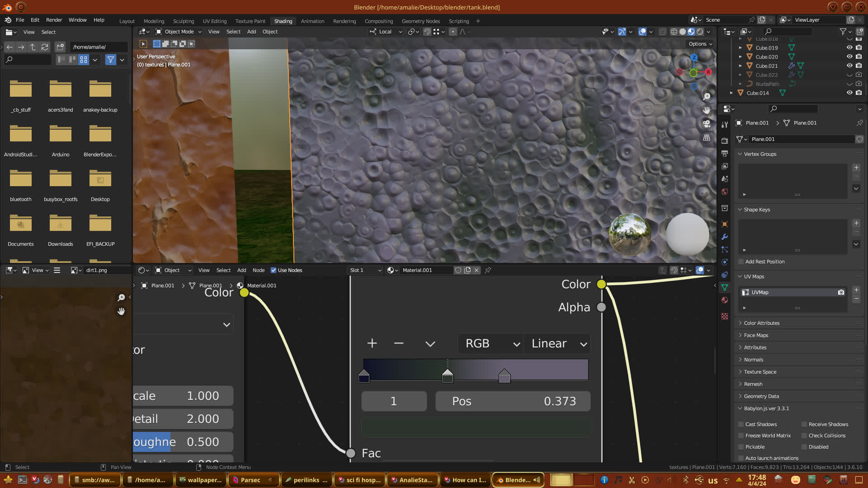Click the Pos value field

(513, 401)
